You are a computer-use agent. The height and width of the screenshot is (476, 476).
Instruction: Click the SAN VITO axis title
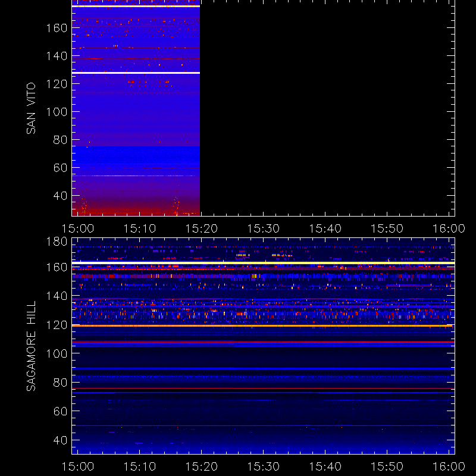pyautogui.click(x=31, y=108)
